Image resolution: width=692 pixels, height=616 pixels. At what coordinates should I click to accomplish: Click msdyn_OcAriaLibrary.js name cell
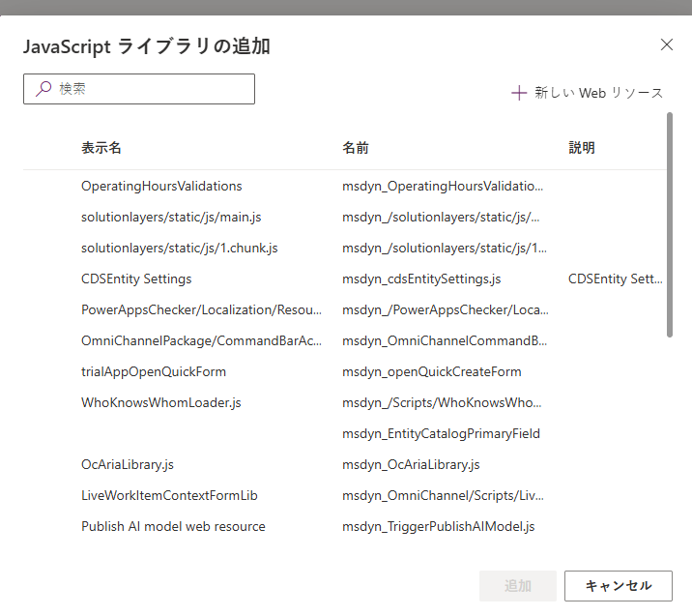pyautogui.click(x=411, y=464)
